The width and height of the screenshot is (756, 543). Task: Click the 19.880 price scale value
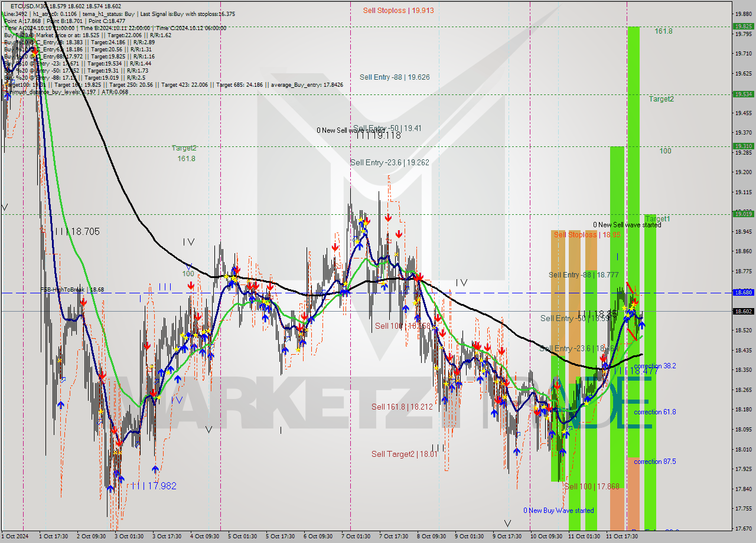pyautogui.click(x=742, y=14)
